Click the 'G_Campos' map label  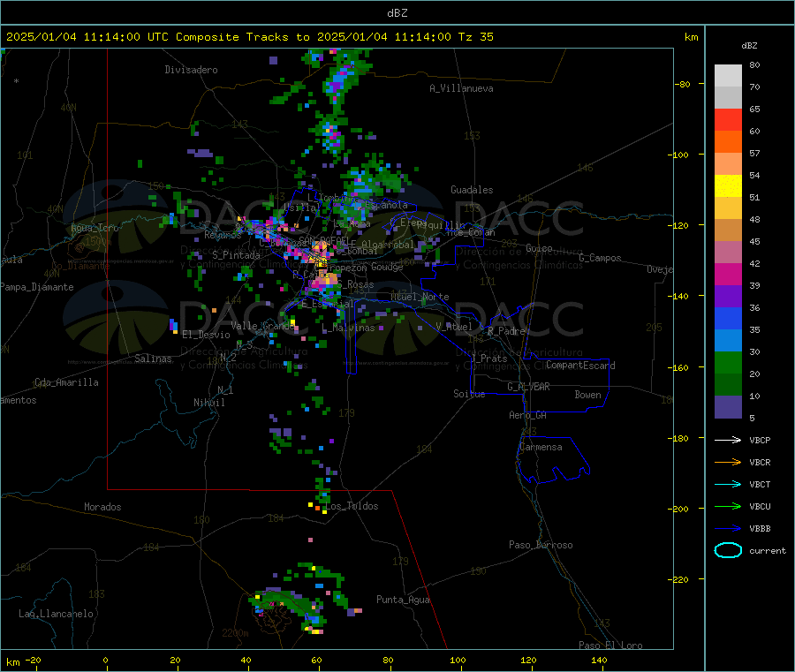(601, 258)
